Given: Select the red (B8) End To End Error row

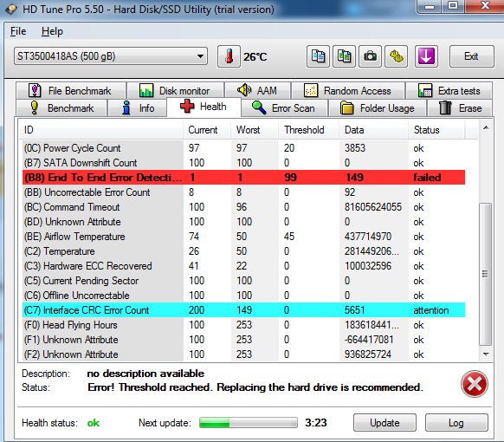Looking at the screenshot, I should click(x=243, y=178).
